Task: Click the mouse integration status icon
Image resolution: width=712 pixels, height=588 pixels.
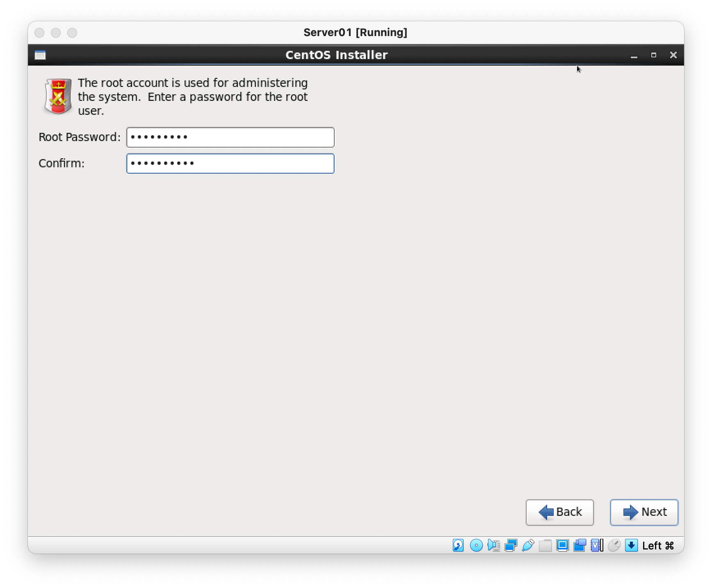Action: 614,545
